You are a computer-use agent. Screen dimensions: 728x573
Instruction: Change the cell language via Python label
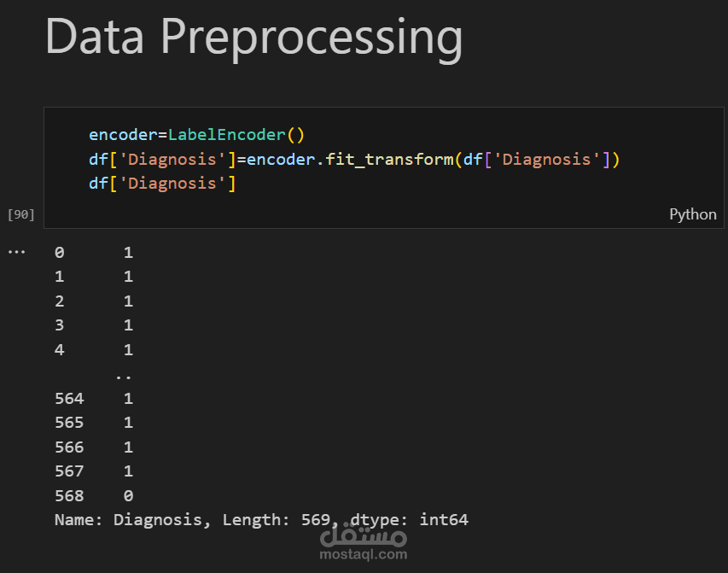click(x=693, y=214)
